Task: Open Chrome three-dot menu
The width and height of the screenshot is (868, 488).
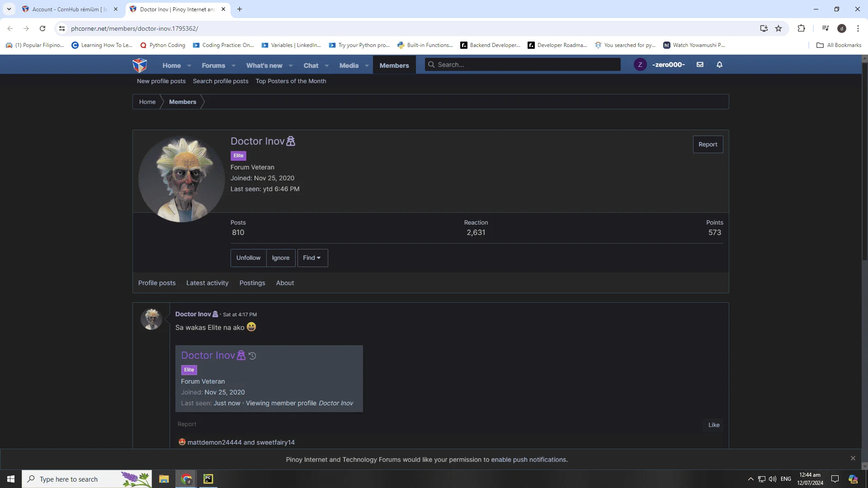Action: tap(858, 28)
